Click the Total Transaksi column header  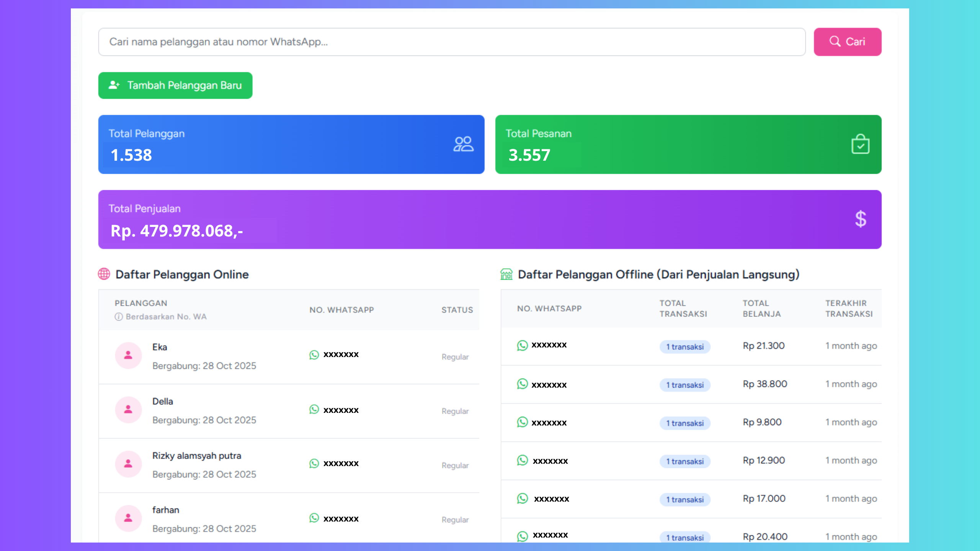pyautogui.click(x=683, y=308)
